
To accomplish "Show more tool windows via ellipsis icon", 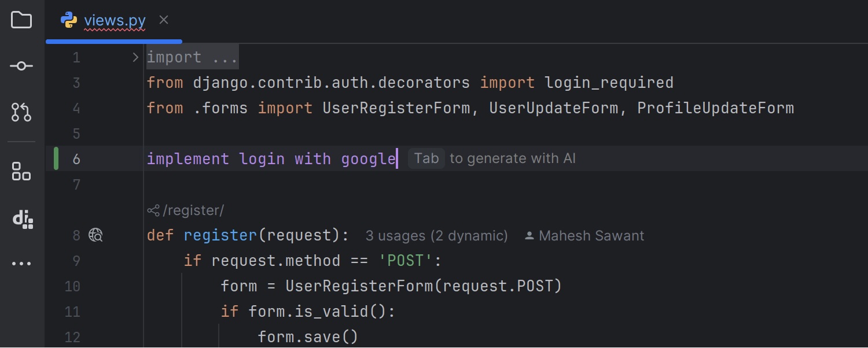I will (x=21, y=263).
